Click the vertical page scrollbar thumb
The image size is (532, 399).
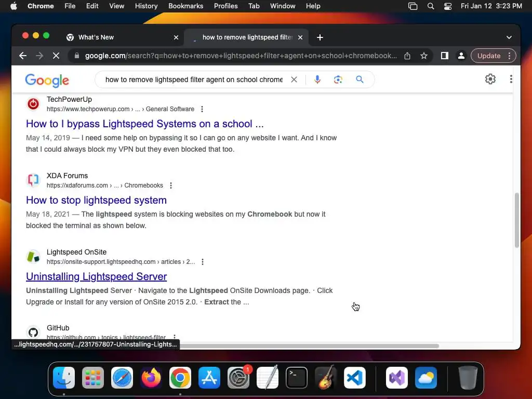point(516,220)
